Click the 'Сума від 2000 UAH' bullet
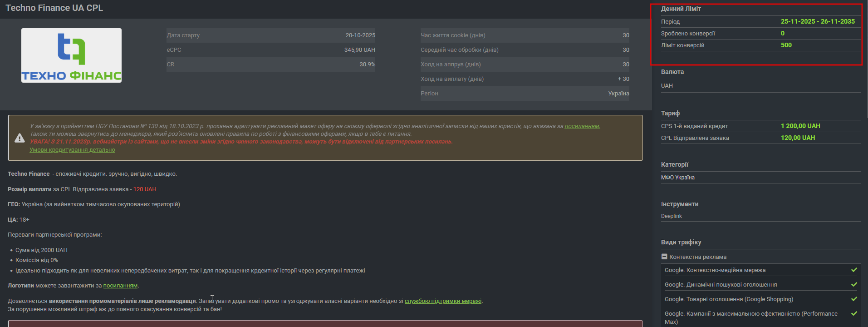Image resolution: width=868 pixels, height=327 pixels. point(41,250)
